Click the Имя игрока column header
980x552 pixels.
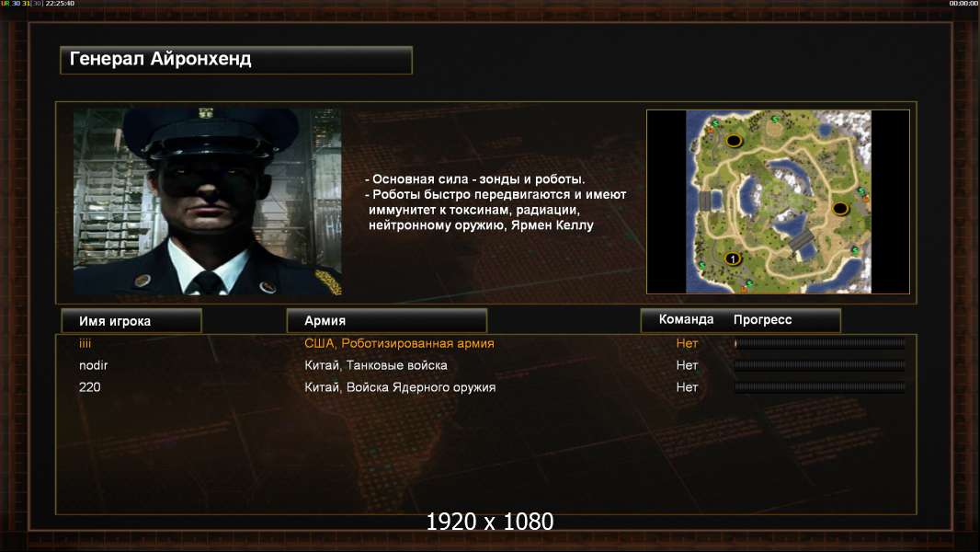131,321
